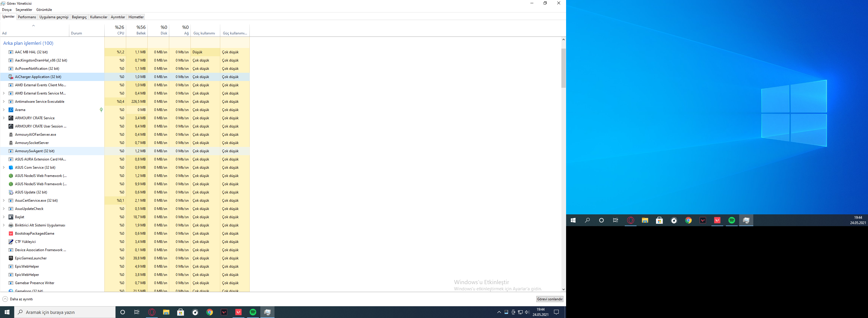Switch to the Performans tab
This screenshot has width=868, height=318.
pyautogui.click(x=27, y=17)
